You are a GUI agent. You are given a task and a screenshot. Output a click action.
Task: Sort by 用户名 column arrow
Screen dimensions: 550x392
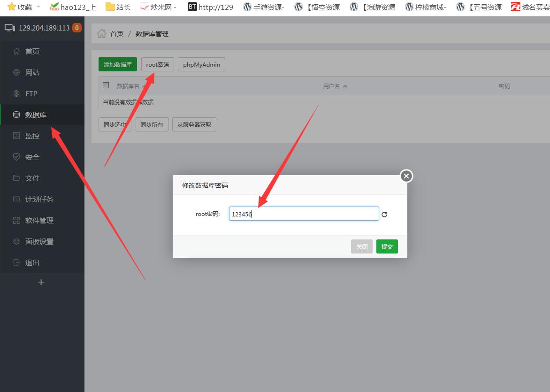click(345, 86)
